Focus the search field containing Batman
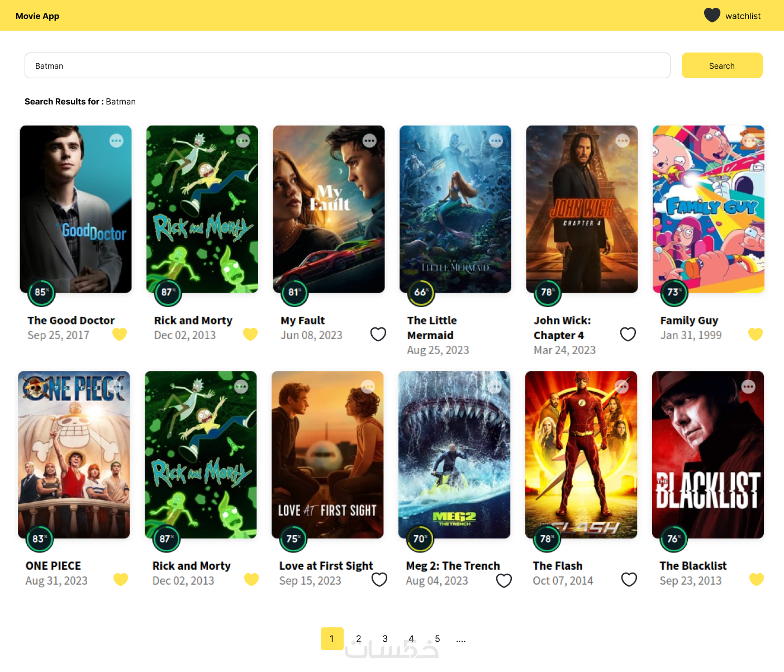Viewport: 784px width, 672px height. click(348, 65)
